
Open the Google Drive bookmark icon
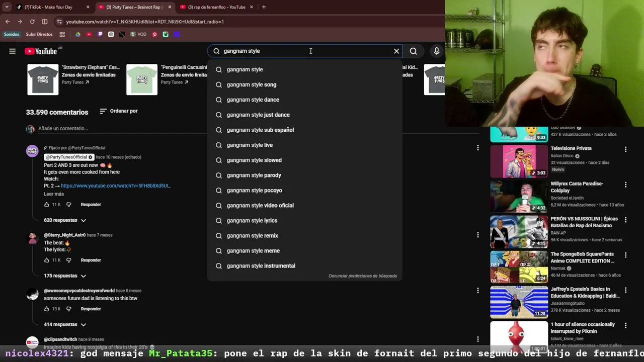78,34
